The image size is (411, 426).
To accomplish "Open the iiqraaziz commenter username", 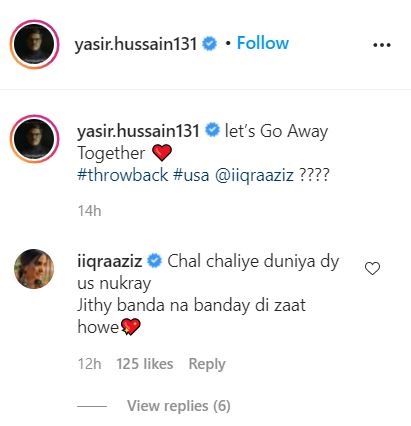I will tap(110, 261).
